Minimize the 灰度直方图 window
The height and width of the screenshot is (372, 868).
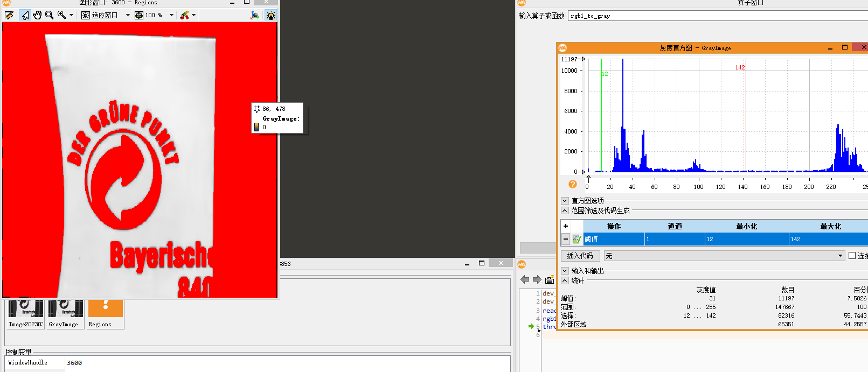pos(830,48)
